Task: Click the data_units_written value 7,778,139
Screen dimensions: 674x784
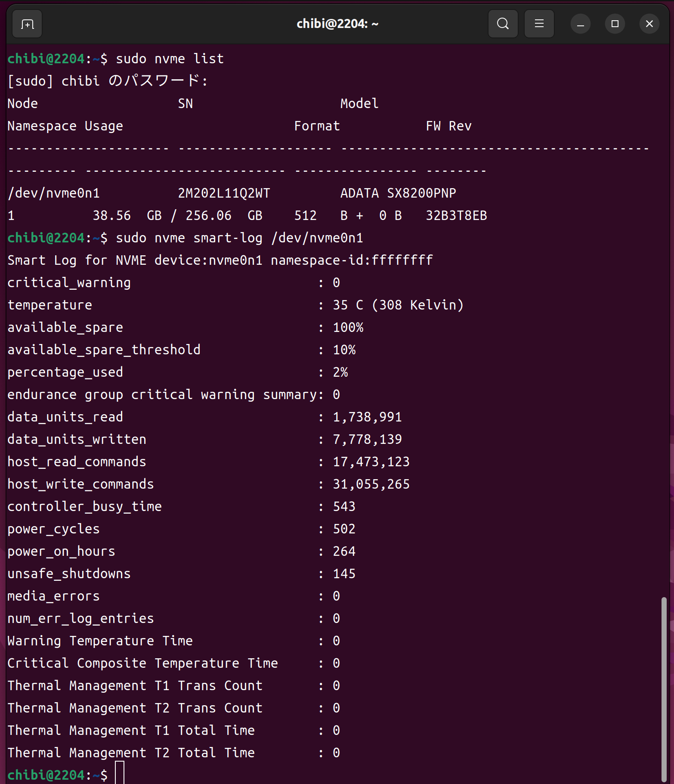Action: pos(367,440)
